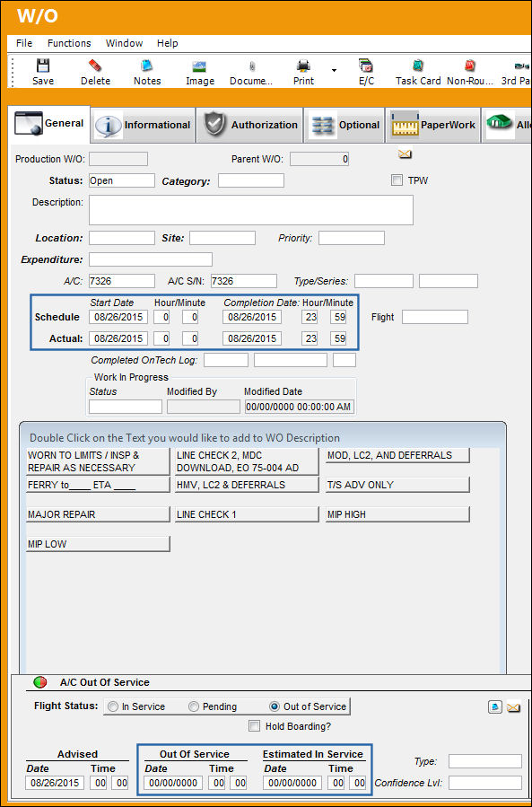Click the Category input field
The height and width of the screenshot is (807, 532).
click(x=250, y=180)
